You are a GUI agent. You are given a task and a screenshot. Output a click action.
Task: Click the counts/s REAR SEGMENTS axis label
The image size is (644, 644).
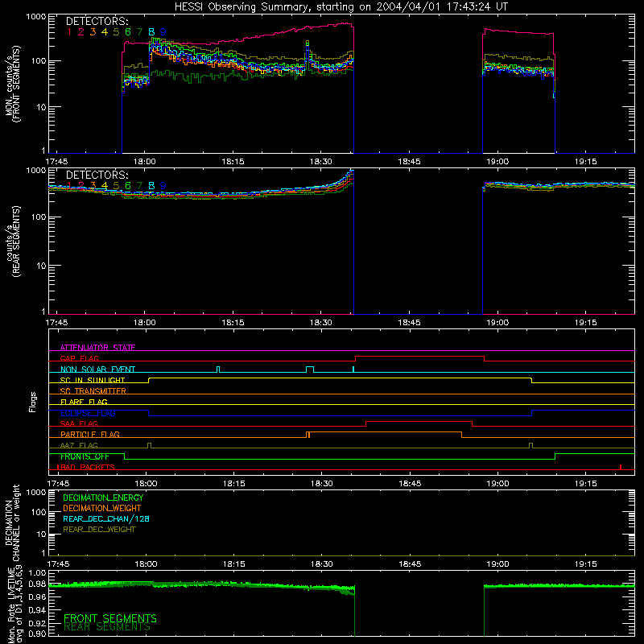pos(12,242)
